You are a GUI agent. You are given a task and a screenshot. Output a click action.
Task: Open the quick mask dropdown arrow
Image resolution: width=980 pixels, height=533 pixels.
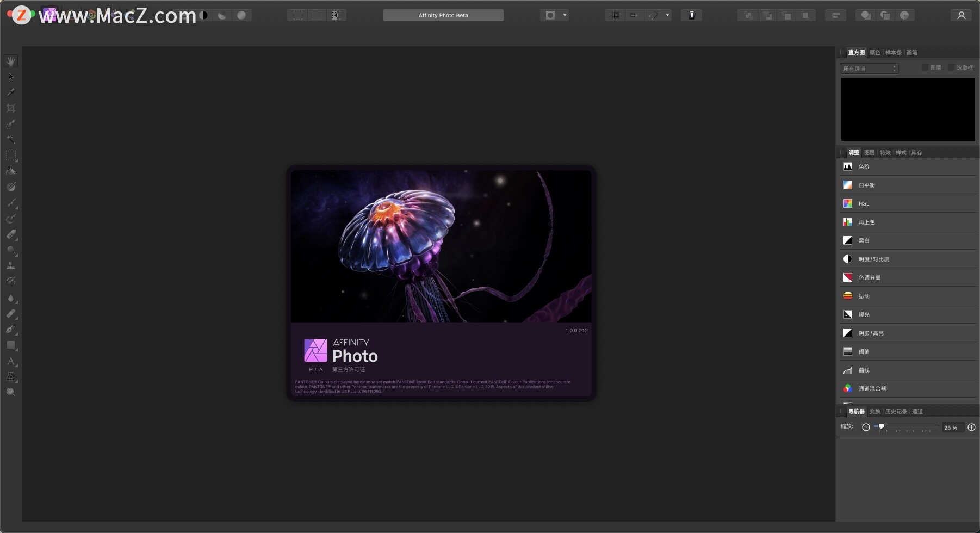pos(565,15)
